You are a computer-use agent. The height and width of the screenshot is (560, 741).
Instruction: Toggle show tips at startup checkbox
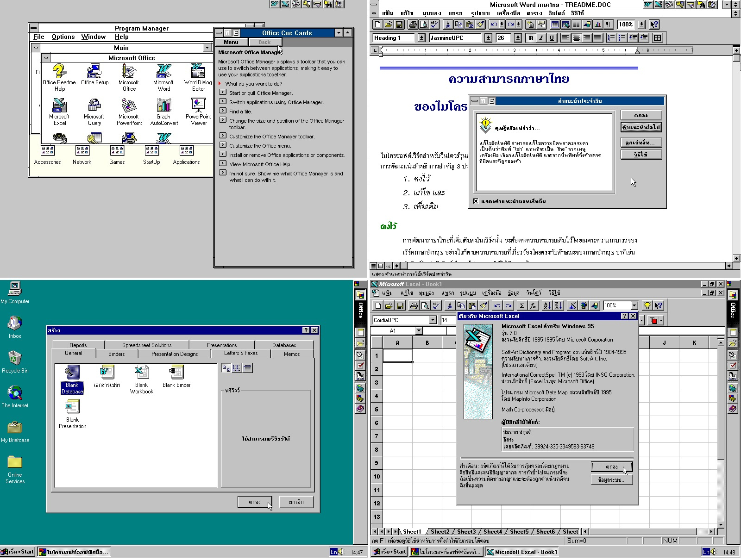(x=476, y=201)
